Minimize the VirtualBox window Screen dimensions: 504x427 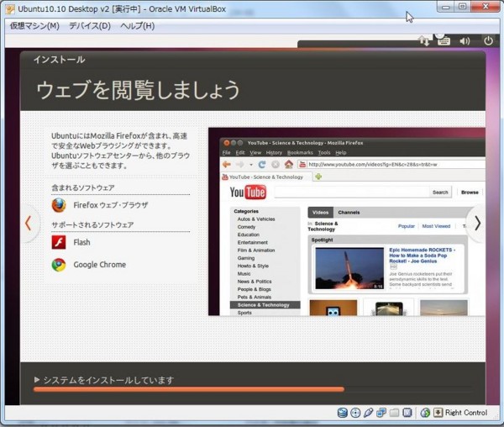point(446,7)
